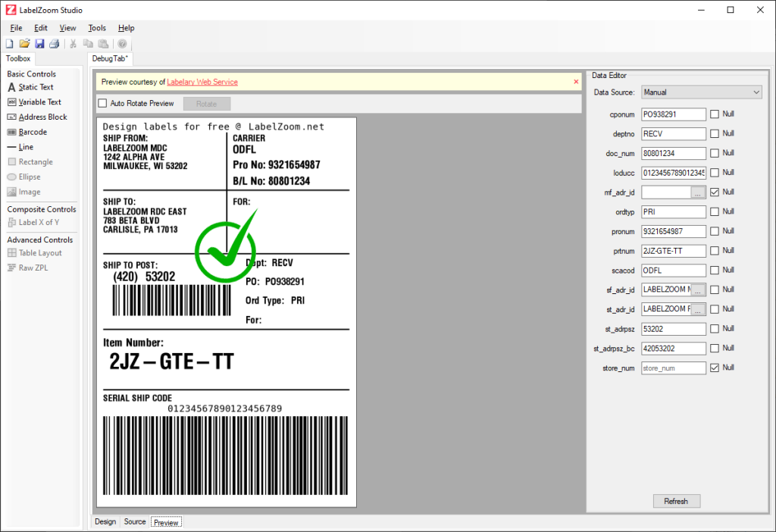Check Null for cponum

715,114
